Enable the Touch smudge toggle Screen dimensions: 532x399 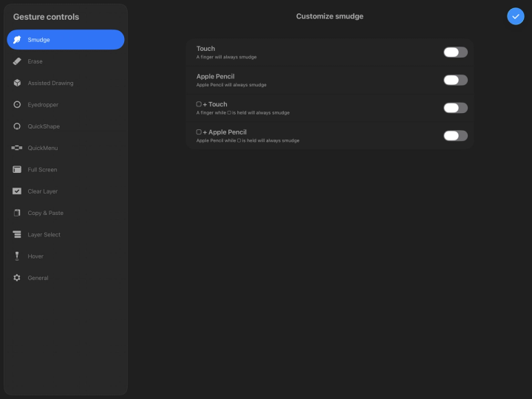click(455, 52)
